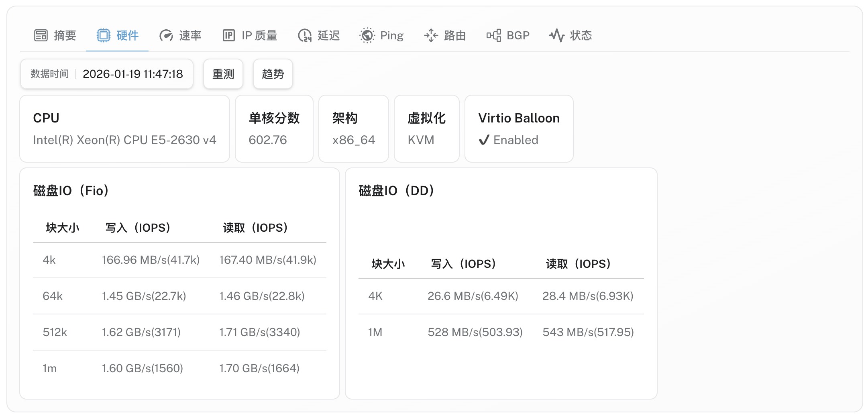The height and width of the screenshot is (416, 868).
Task: Click the routing arrows icon
Action: pos(431,36)
